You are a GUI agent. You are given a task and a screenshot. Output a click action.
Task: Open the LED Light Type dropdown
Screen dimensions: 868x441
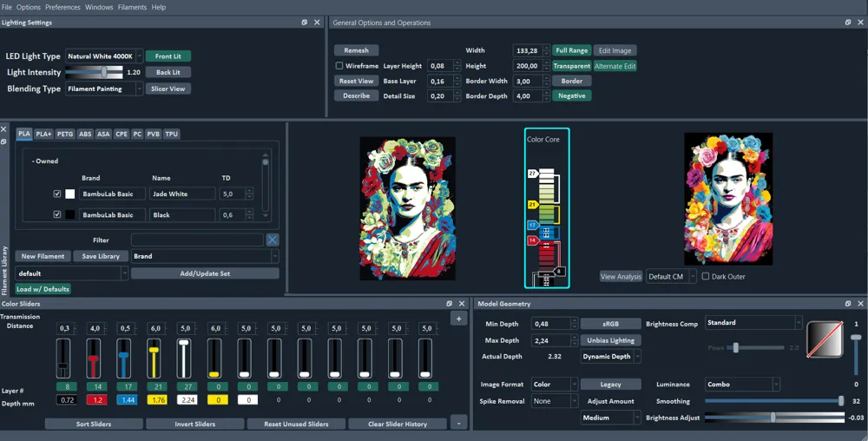click(x=104, y=56)
